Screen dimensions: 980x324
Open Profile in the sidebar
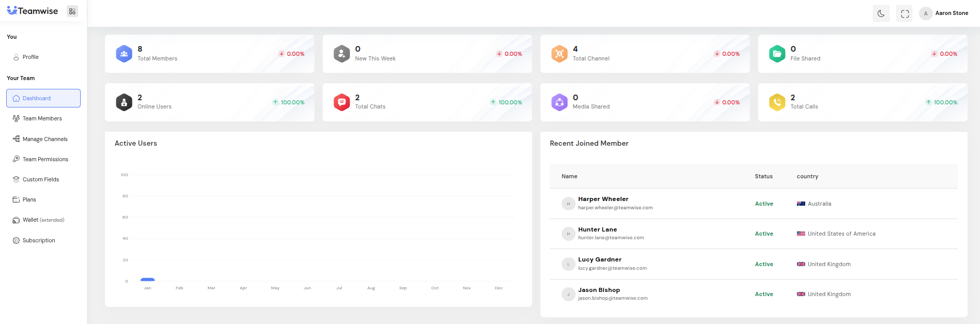point(31,57)
